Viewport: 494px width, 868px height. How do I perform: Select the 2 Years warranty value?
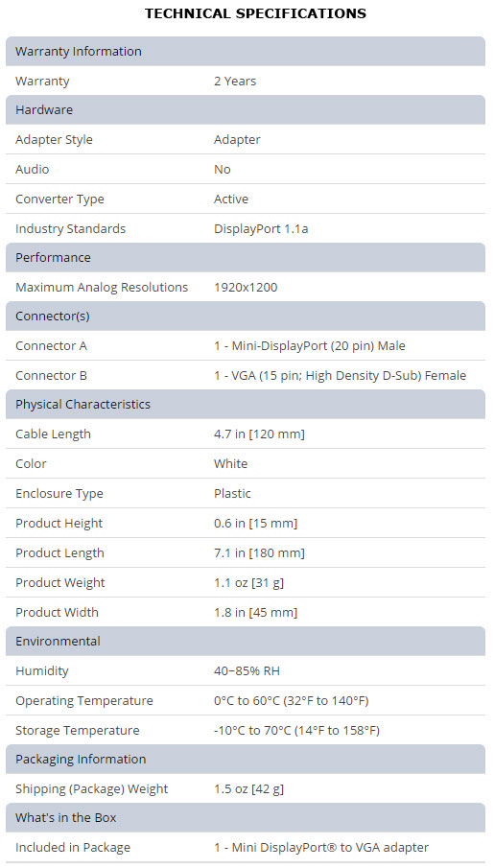click(235, 81)
